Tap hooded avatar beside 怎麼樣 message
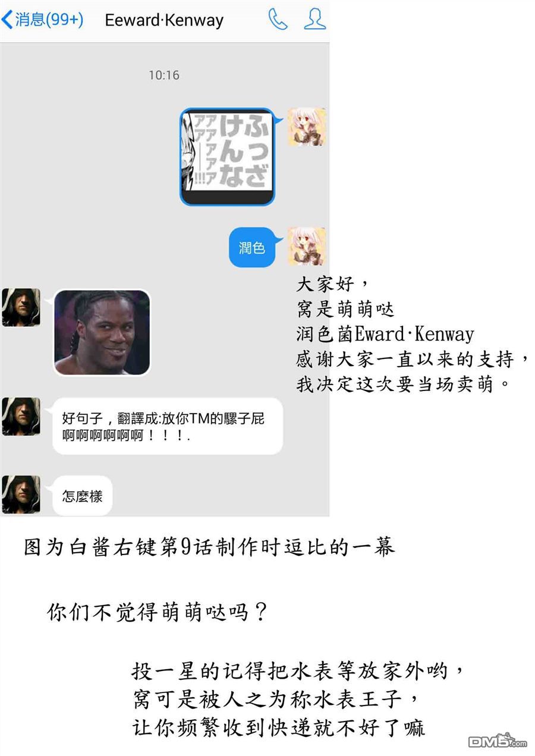Viewport: 535px width, 756px height. click(21, 494)
